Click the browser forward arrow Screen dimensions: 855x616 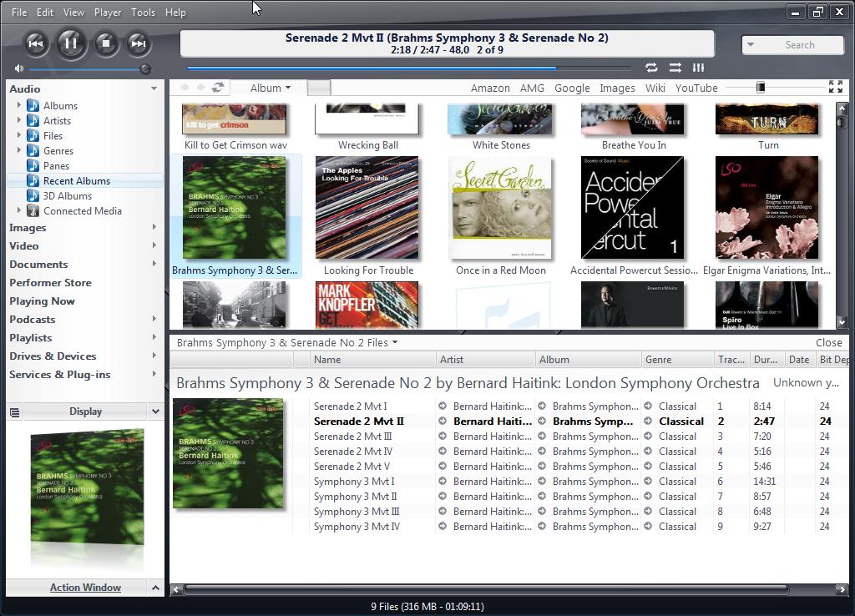click(201, 88)
